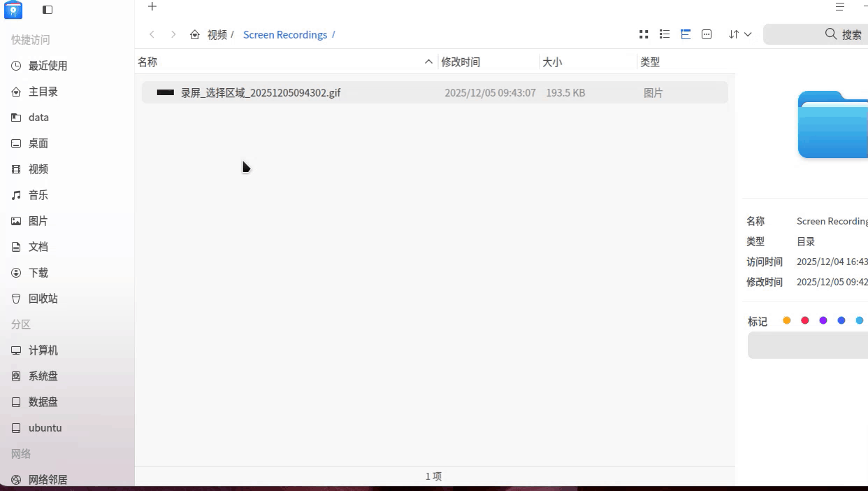Select file 录屏_选择区域_20251205094302.gif
This screenshot has width=868, height=491.
tap(261, 92)
